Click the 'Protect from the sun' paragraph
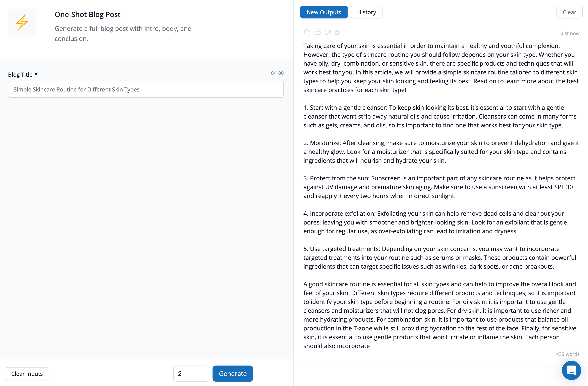The image size is (588, 386). (440, 187)
